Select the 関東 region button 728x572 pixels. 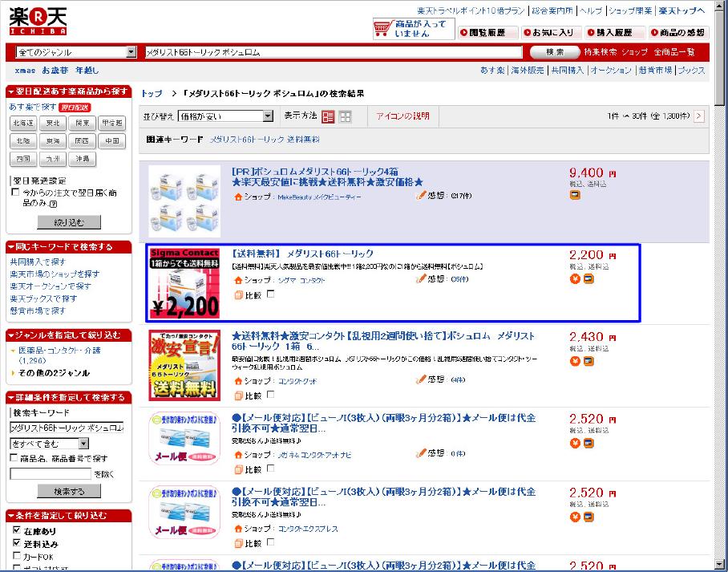[82, 123]
